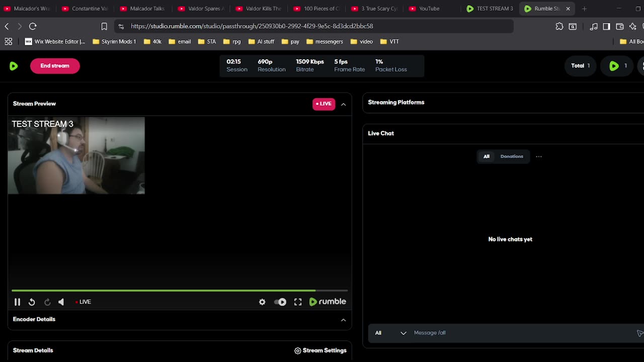Switch to the Malcador Talks tab

[x=143, y=9]
